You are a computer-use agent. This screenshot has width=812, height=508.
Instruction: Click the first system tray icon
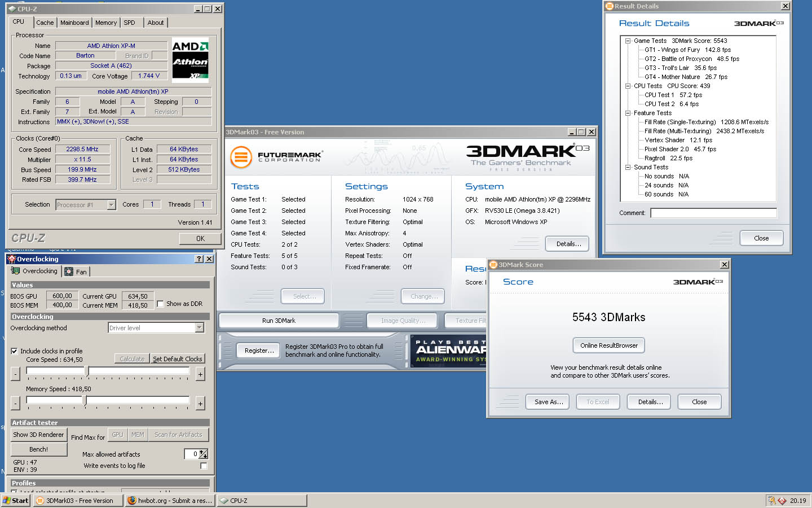click(x=772, y=501)
